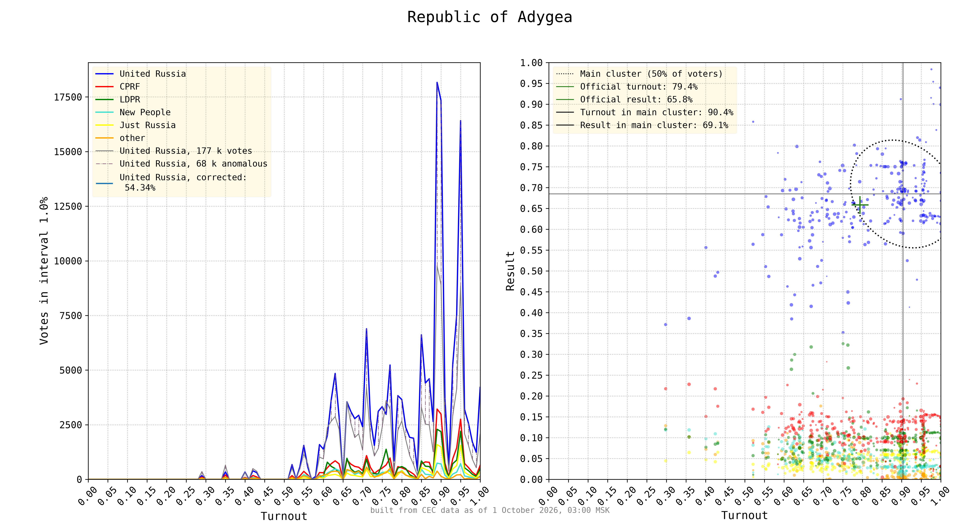Click the 7500 y-axis tick label
This screenshot has height=521, width=980.
pyautogui.click(x=70, y=316)
